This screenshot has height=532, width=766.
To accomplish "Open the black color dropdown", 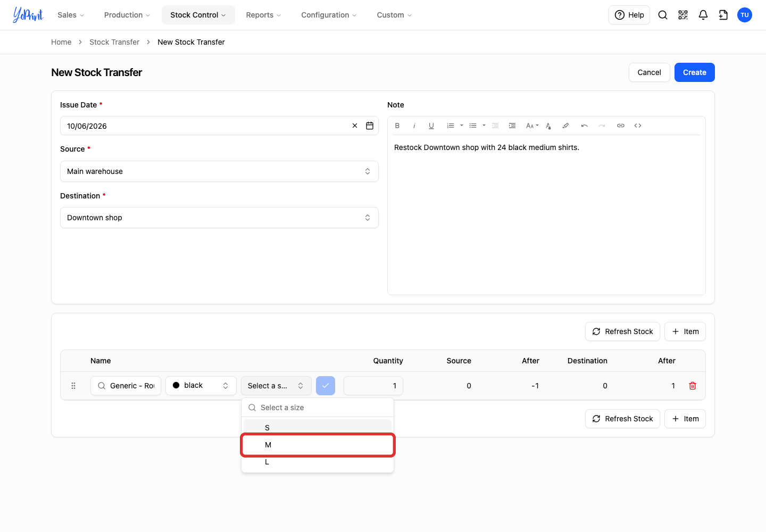I will coord(201,386).
